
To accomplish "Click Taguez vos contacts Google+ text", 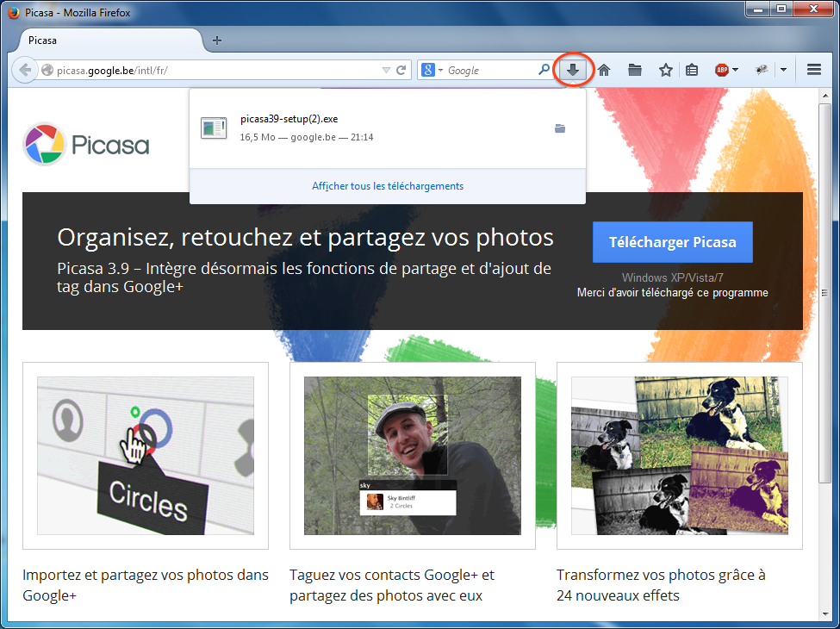I will pos(392,585).
